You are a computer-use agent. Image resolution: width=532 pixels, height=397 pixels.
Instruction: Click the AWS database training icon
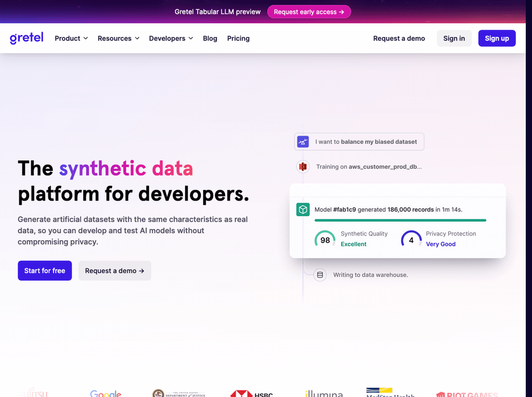point(303,167)
